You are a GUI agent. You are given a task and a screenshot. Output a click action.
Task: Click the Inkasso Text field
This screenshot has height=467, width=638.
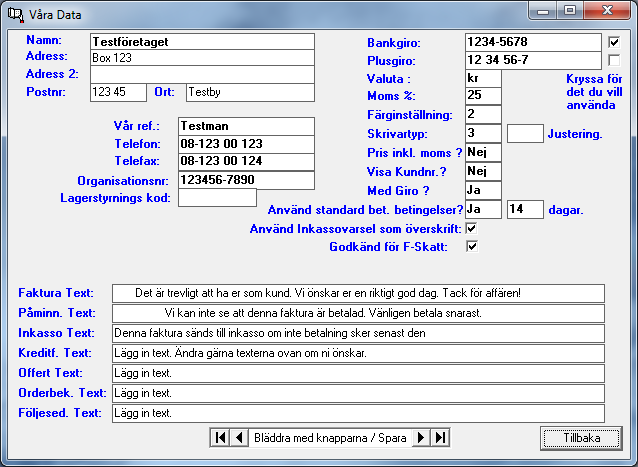tap(358, 333)
